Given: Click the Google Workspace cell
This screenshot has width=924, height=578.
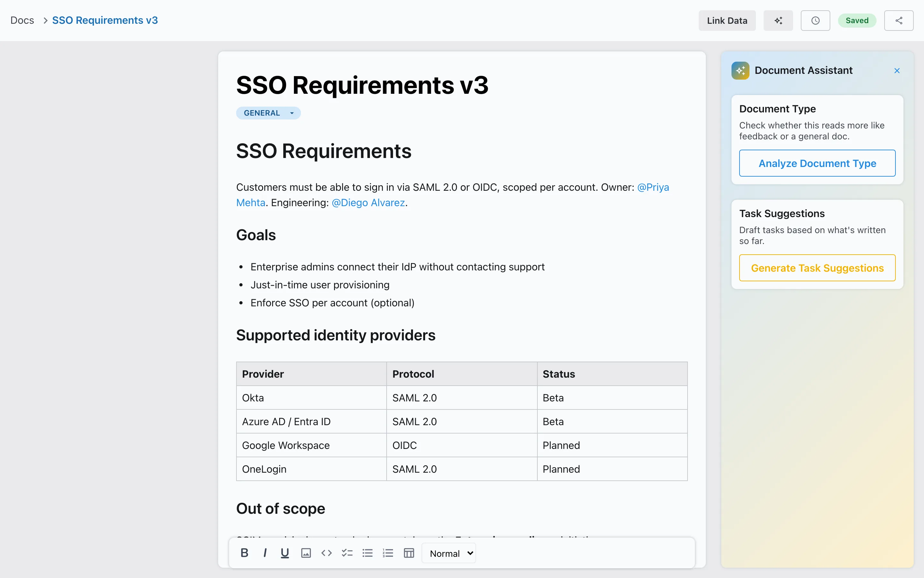Looking at the screenshot, I should pos(312,445).
